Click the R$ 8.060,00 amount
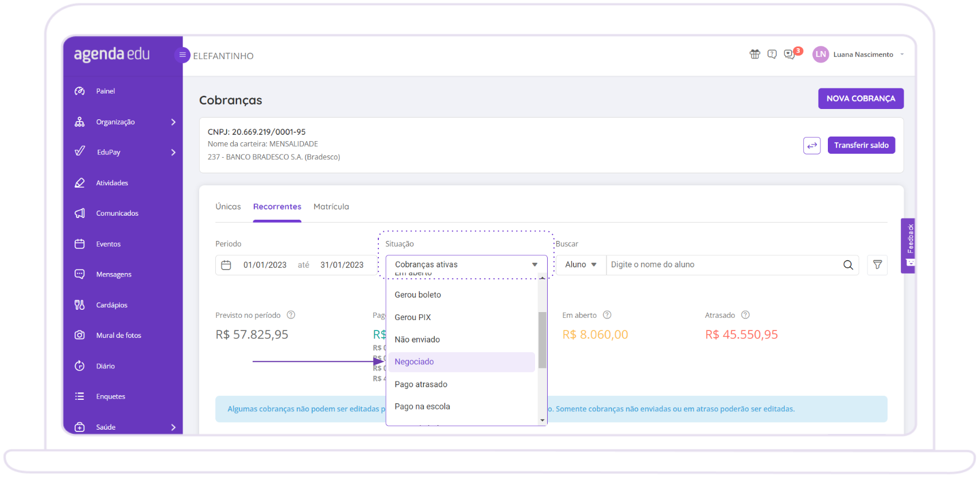This screenshot has width=980, height=479. click(x=595, y=334)
